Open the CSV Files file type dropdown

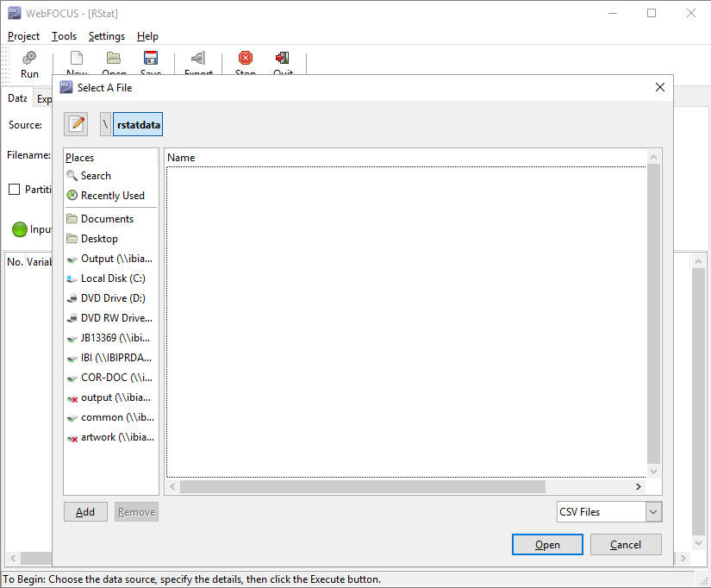(653, 512)
